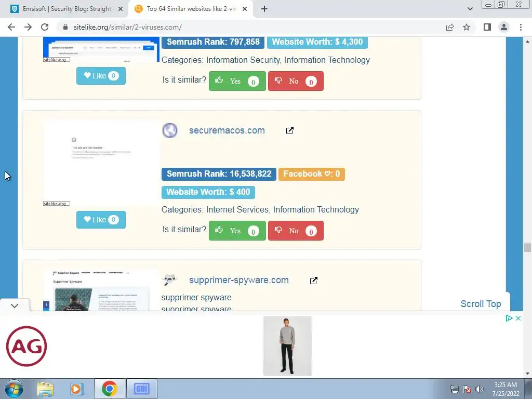
Task: Click Website Worth $ 4,300 badge
Action: 317,42
